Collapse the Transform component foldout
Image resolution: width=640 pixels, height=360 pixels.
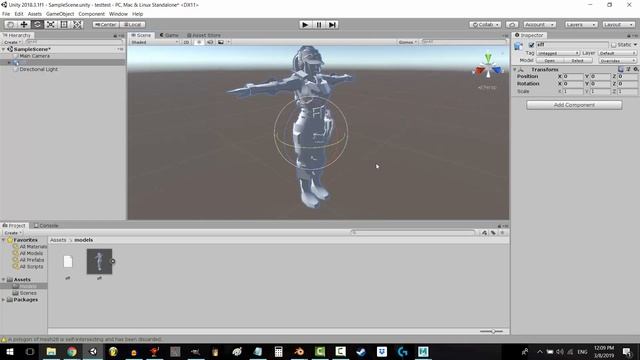515,70
